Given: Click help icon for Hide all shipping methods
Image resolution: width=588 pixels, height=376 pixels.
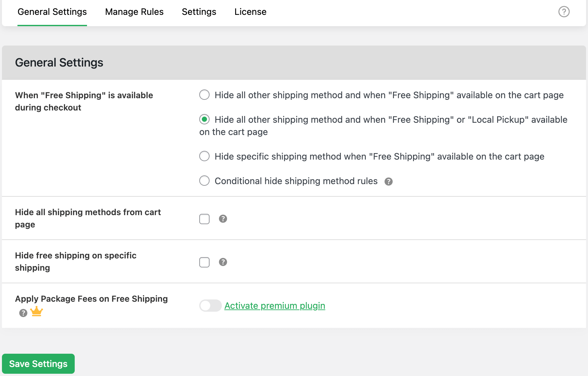Looking at the screenshot, I should pos(223,219).
